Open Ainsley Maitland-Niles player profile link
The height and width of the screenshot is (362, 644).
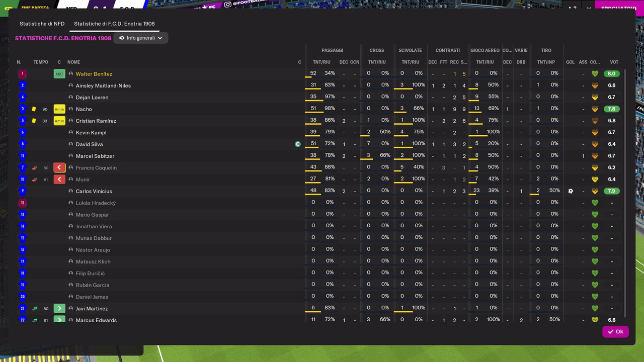[103, 85]
